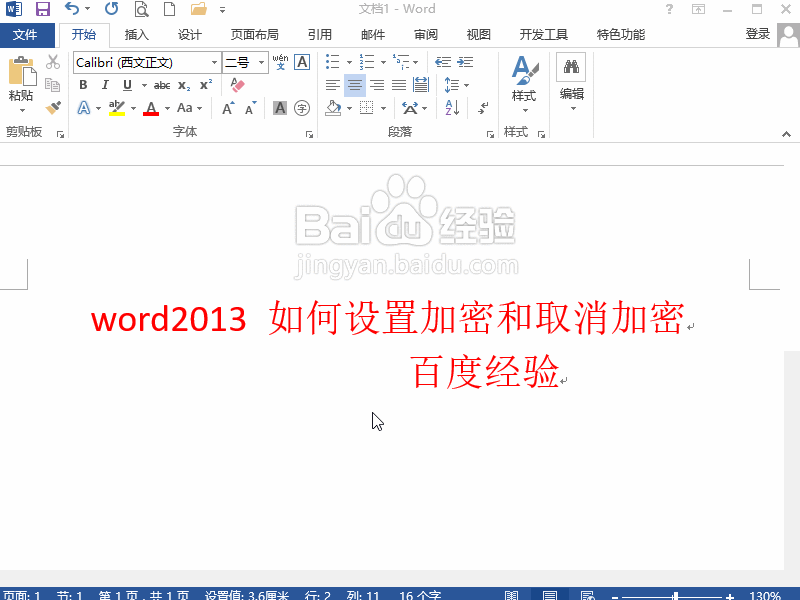Expand the font size 二号 dropdown
This screenshot has width=800, height=600.
tap(261, 62)
